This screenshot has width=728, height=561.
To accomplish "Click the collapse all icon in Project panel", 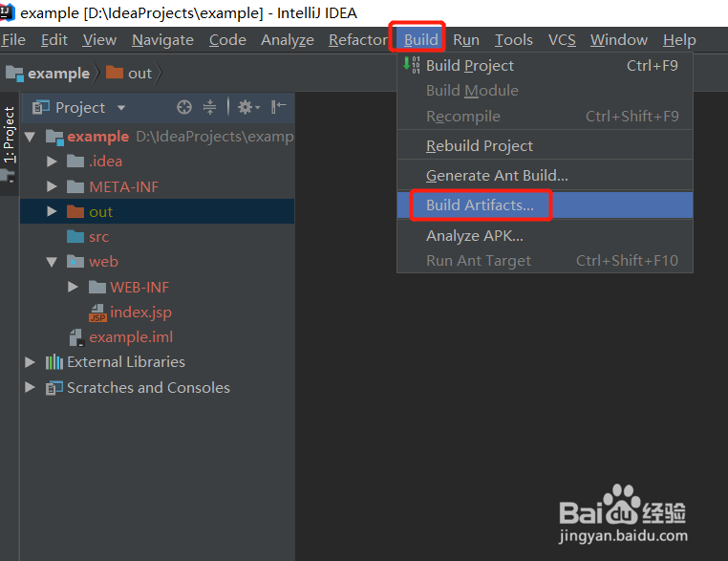I will coord(210,107).
